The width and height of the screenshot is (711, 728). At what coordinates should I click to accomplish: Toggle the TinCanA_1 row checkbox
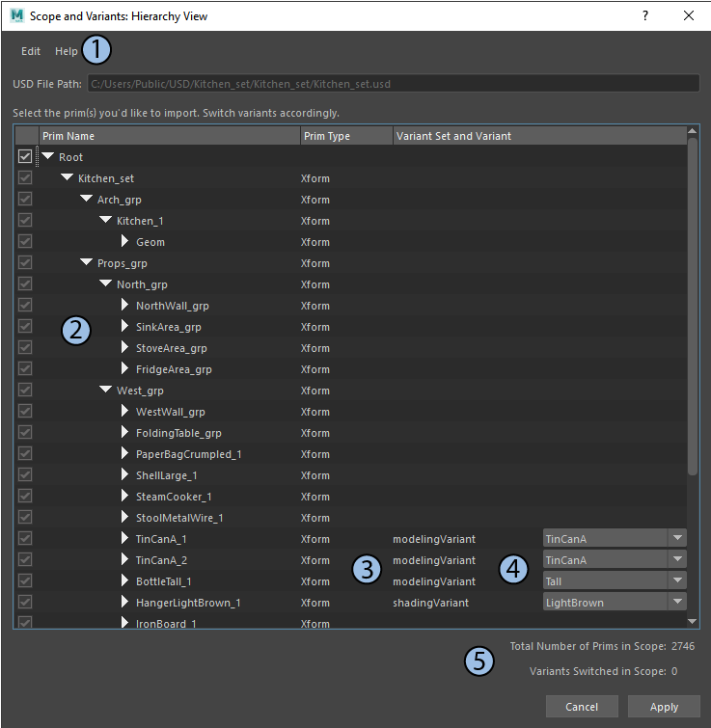click(x=25, y=539)
